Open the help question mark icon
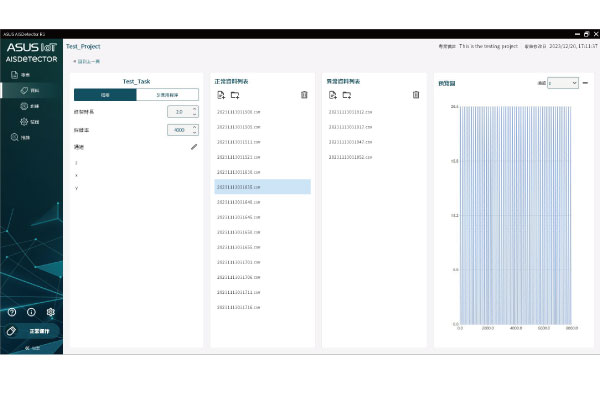Viewport: 600px width, 400px height. (12, 312)
